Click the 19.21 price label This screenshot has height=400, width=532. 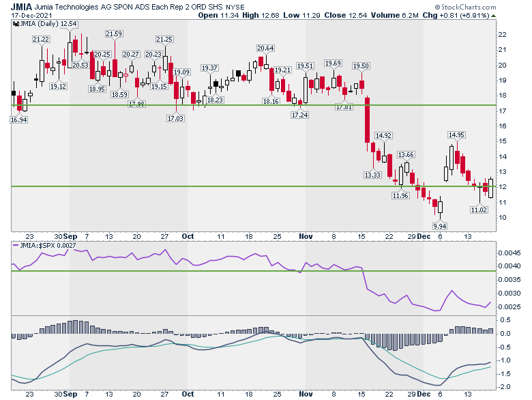[282, 70]
